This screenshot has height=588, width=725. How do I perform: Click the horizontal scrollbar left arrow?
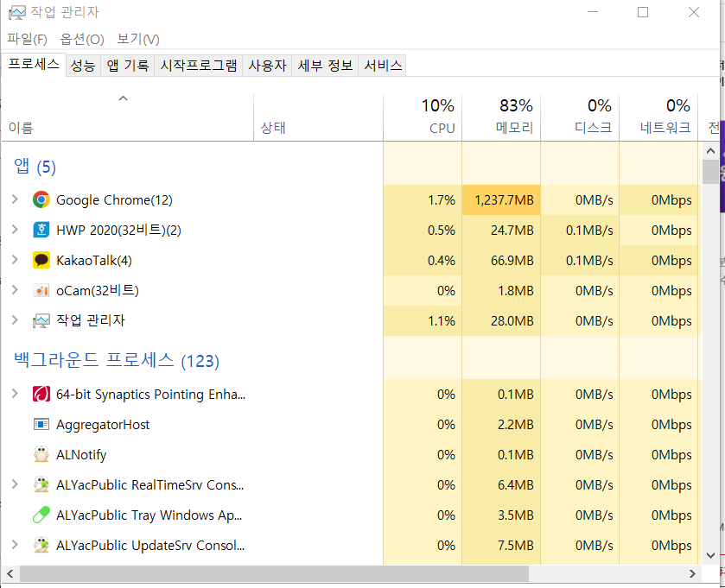(x=10, y=573)
